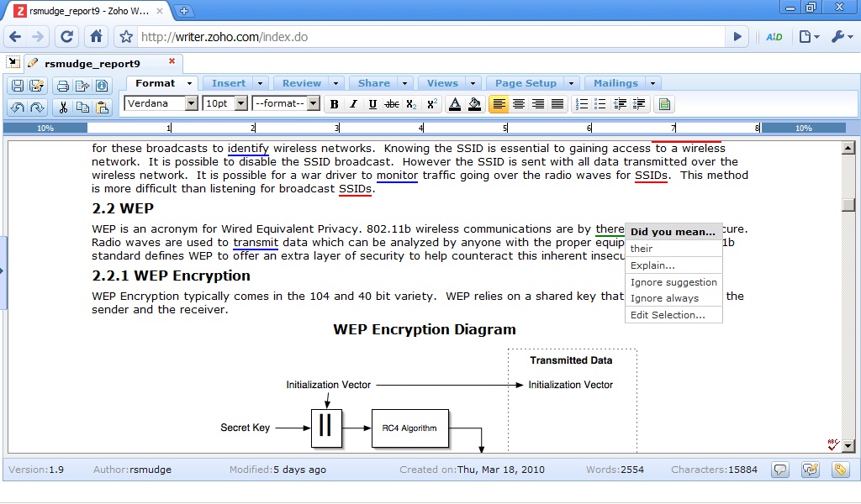Open the spell check ABC icon
Viewport: 861px width, 504px height.
832,444
